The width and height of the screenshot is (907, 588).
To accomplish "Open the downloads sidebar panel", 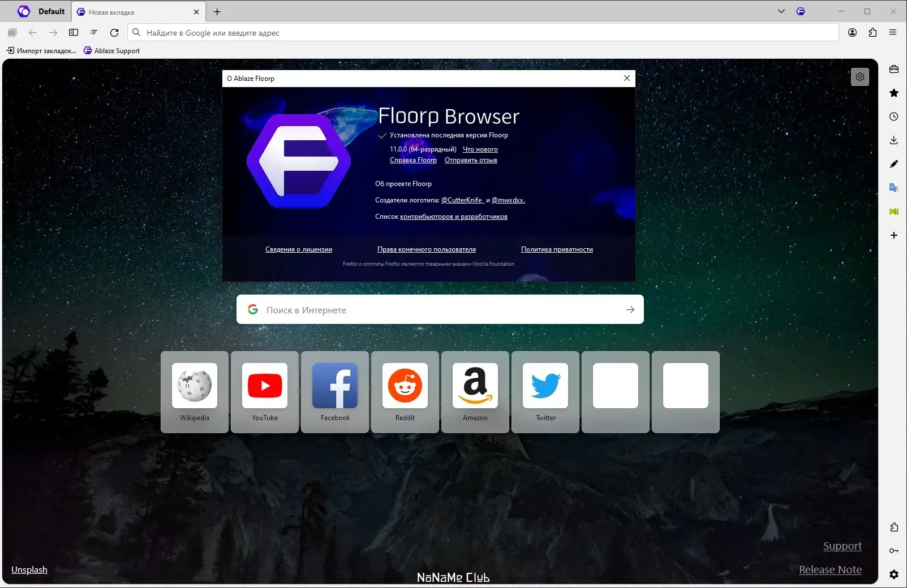I will click(894, 140).
